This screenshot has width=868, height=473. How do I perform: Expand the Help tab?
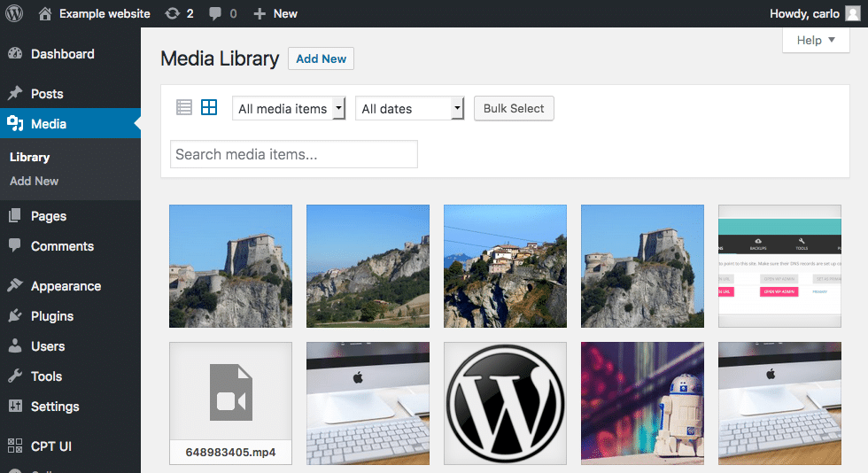[816, 40]
